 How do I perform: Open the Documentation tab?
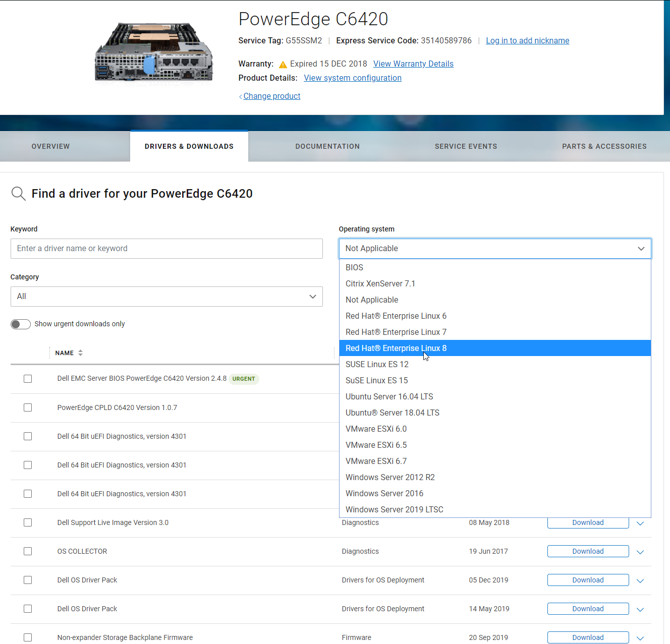[327, 146]
